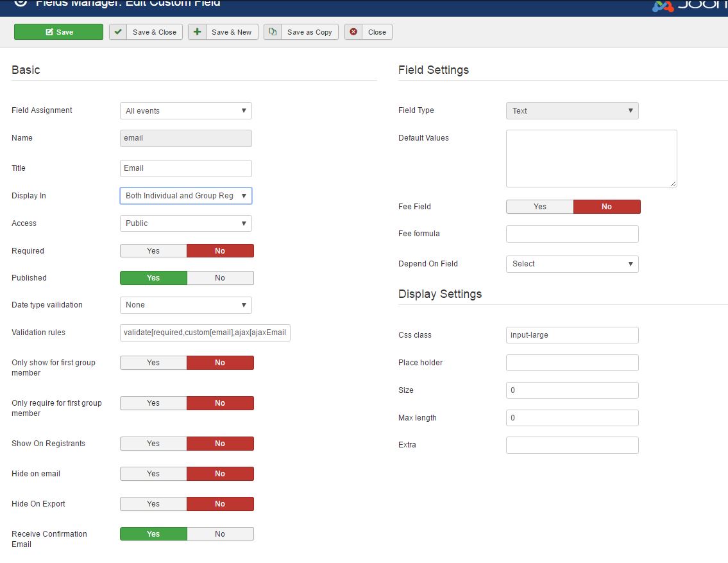Image resolution: width=728 pixels, height=563 pixels.
Task: Open the Depend On Field dropdown
Action: (x=571, y=264)
